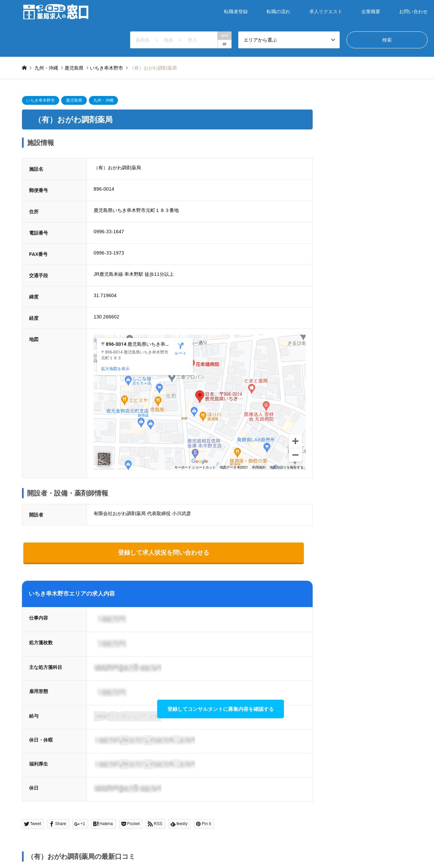
Task: Open 転職の流れ in top menu
Action: point(279,11)
